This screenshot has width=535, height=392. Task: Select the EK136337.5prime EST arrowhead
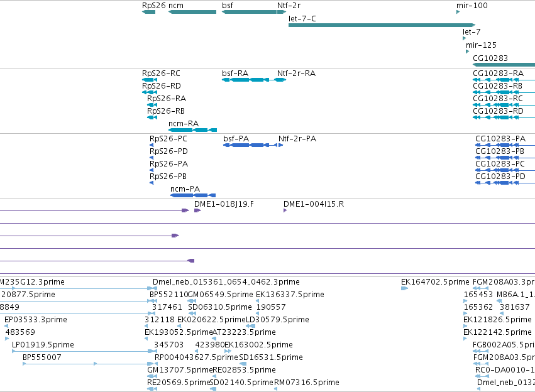coord(257,301)
